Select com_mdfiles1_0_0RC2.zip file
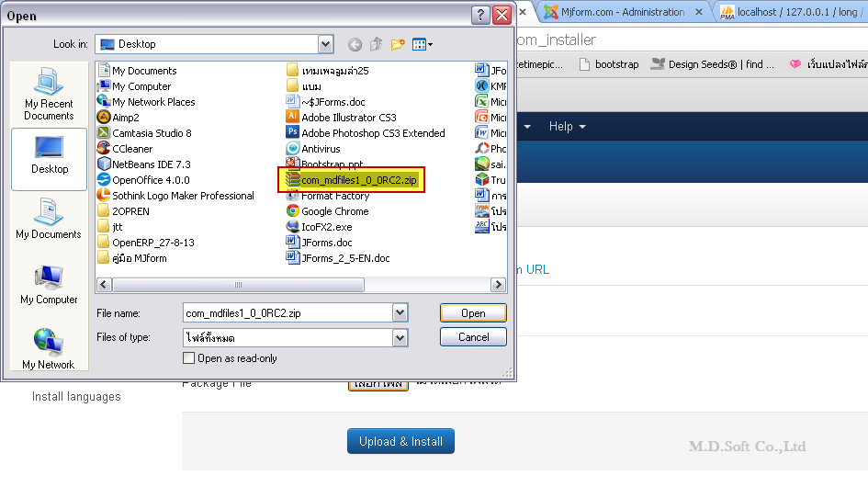 [351, 180]
